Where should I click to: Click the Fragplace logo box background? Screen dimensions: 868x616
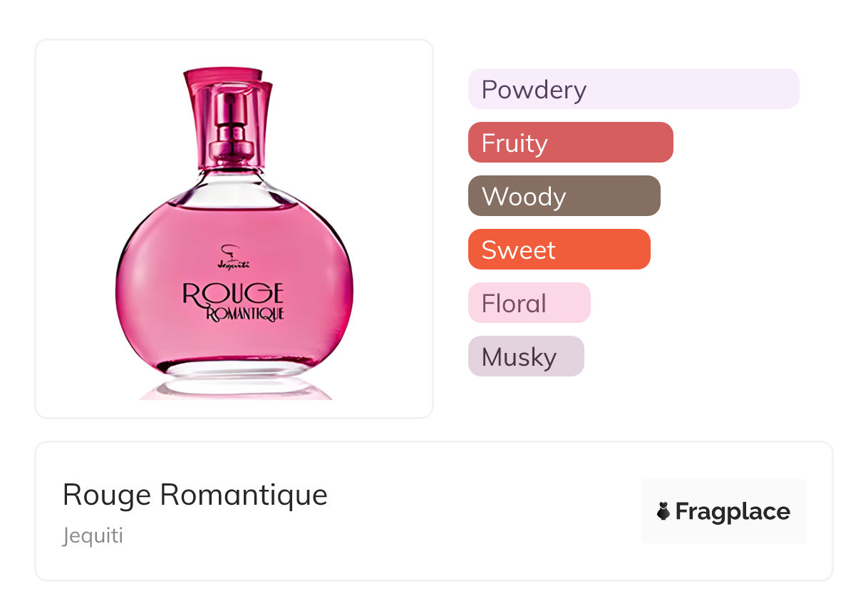[723, 492]
